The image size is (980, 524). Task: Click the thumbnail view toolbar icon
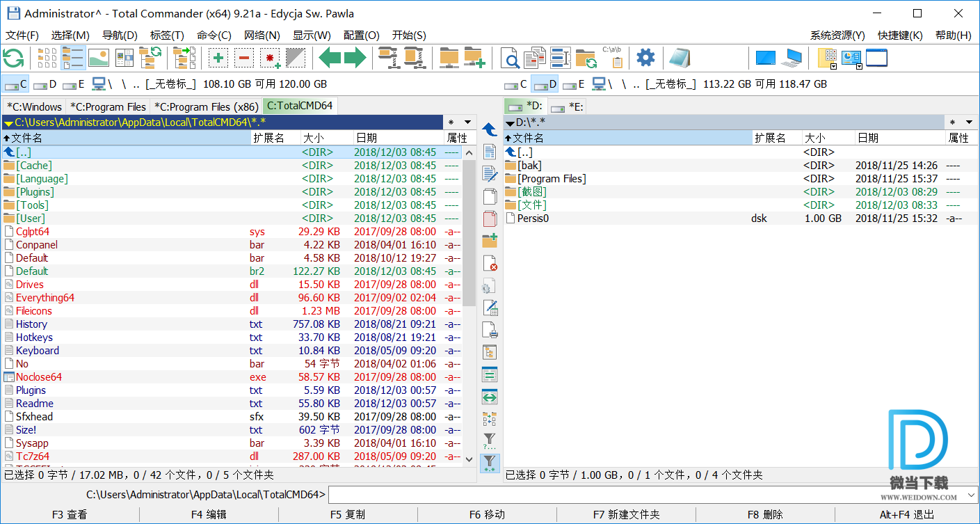(99, 58)
